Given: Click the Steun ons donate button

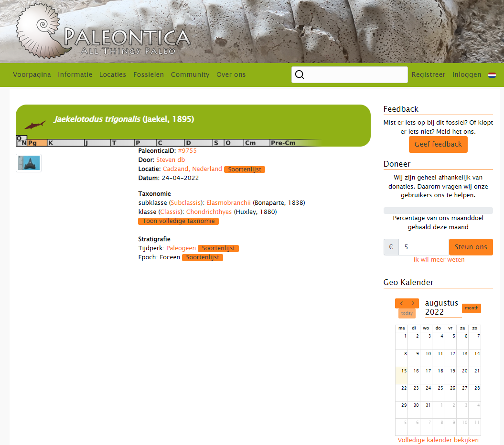Looking at the screenshot, I should [x=471, y=247].
